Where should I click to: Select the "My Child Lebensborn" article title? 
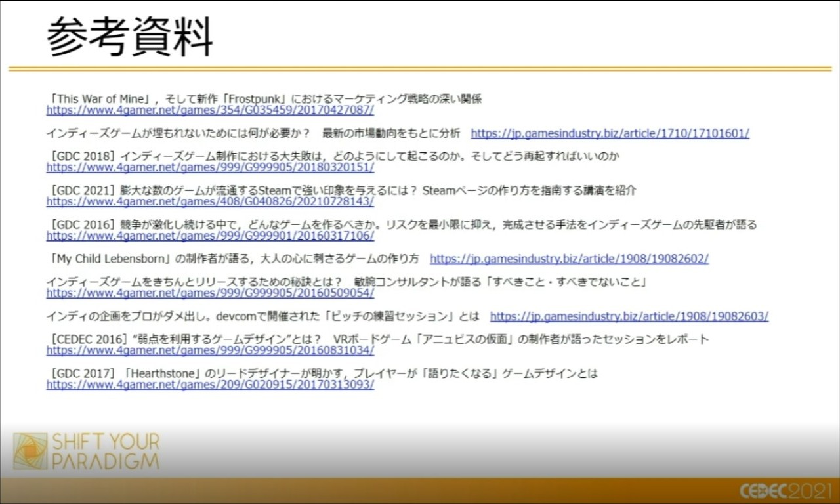pos(233,259)
